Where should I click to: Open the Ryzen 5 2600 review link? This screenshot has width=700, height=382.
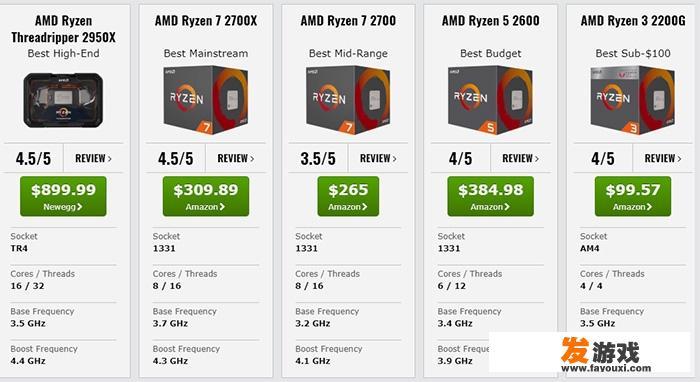(x=521, y=158)
